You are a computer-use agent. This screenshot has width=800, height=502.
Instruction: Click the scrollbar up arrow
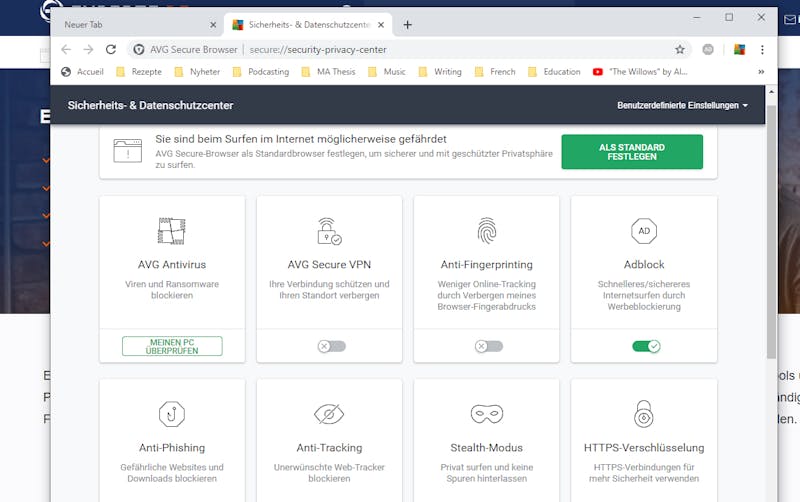click(x=771, y=92)
